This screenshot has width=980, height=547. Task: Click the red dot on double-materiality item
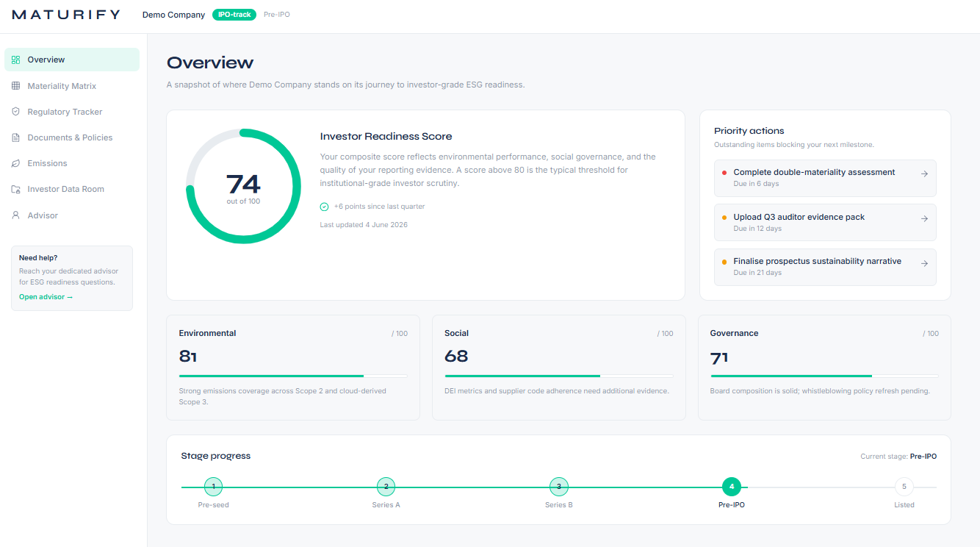point(724,173)
